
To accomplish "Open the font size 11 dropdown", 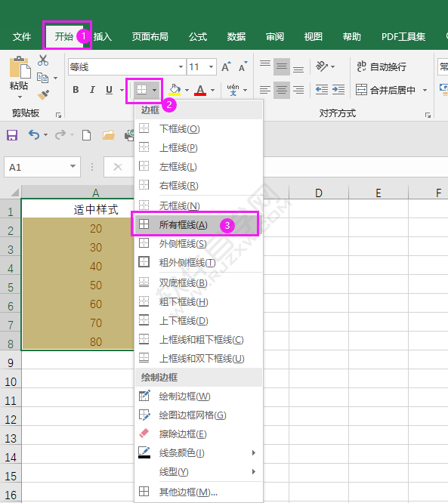I will pos(211,66).
